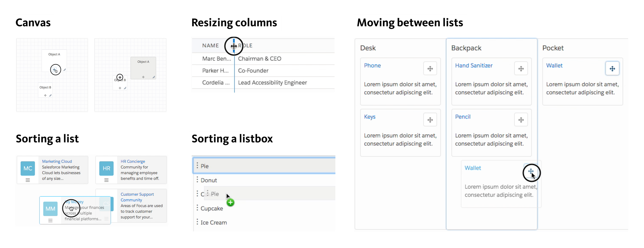This screenshot has height=248, width=644.
Task: Click the green plus drop indicator
Action: click(230, 203)
